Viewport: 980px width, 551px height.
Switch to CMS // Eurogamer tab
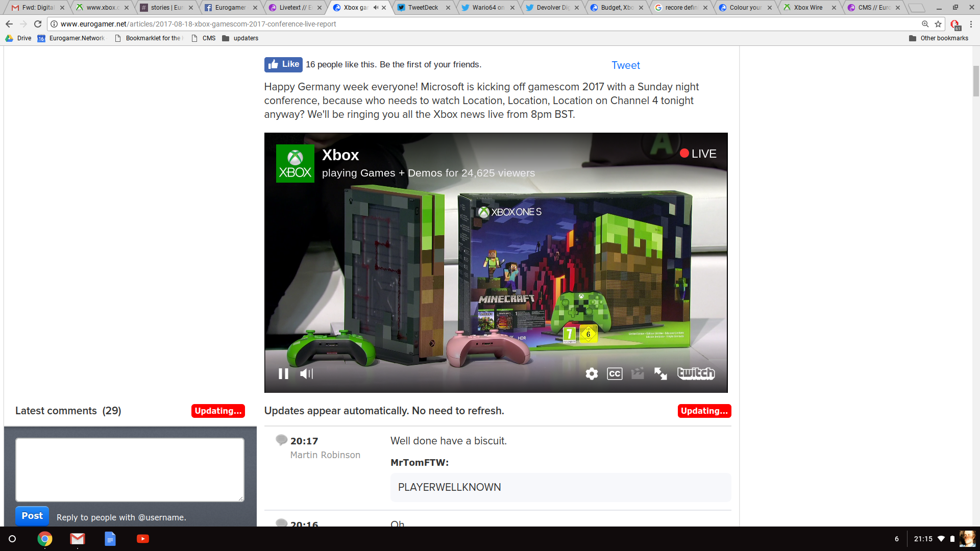[x=873, y=8]
